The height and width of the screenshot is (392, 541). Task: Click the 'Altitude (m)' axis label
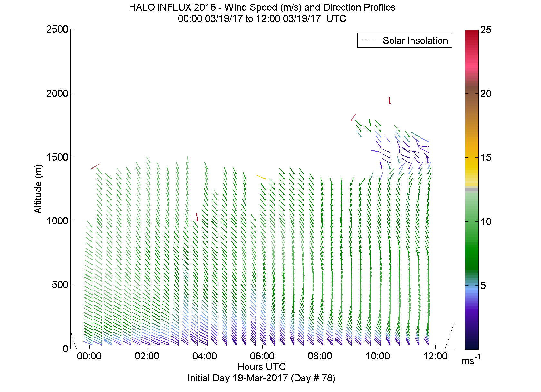coord(38,189)
